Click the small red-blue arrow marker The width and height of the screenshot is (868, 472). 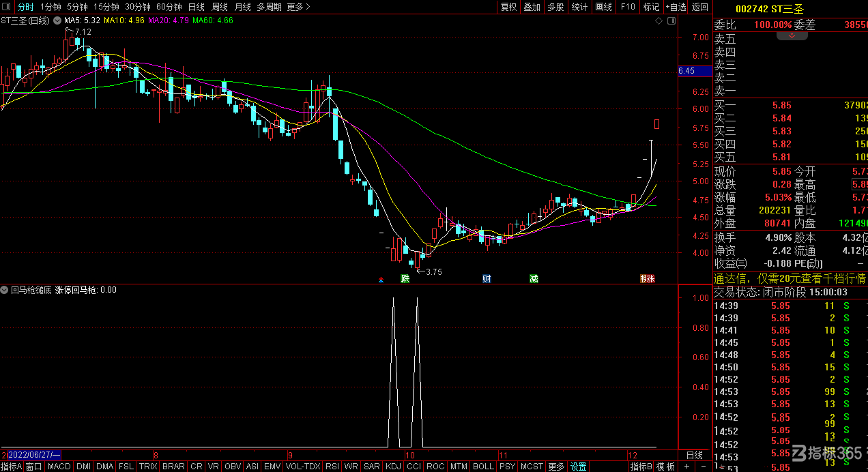[381, 279]
